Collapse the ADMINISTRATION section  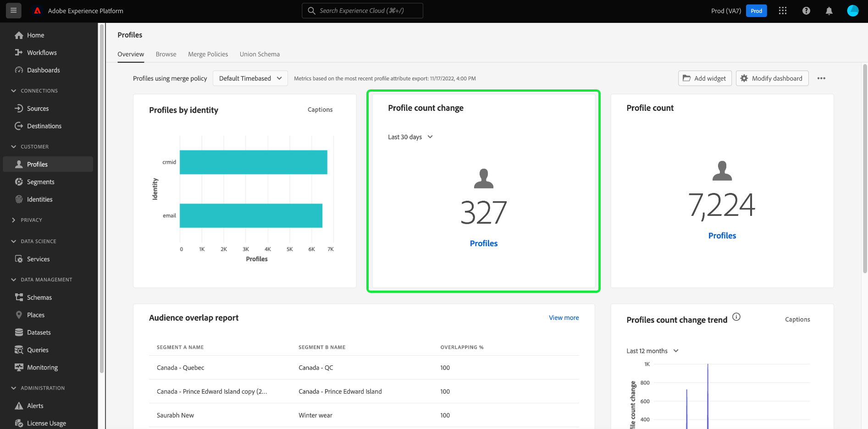[14, 388]
